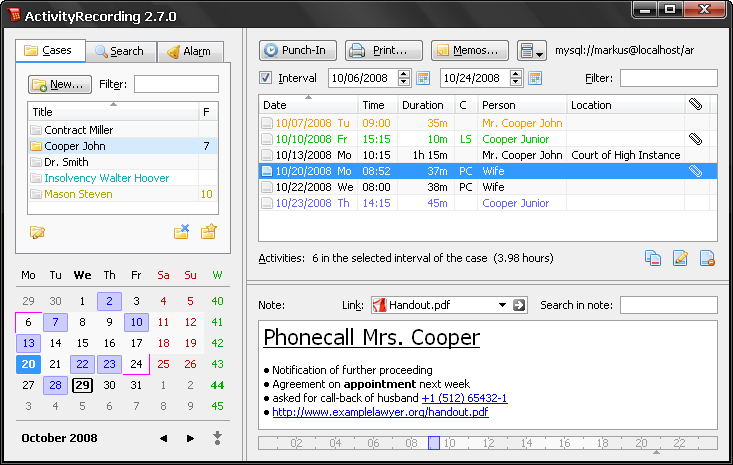Click the Search in note field
Screen dimensions: 733x465
668,305
